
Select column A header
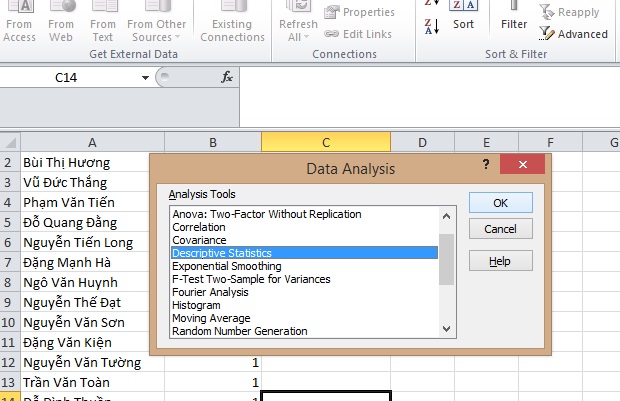click(92, 142)
